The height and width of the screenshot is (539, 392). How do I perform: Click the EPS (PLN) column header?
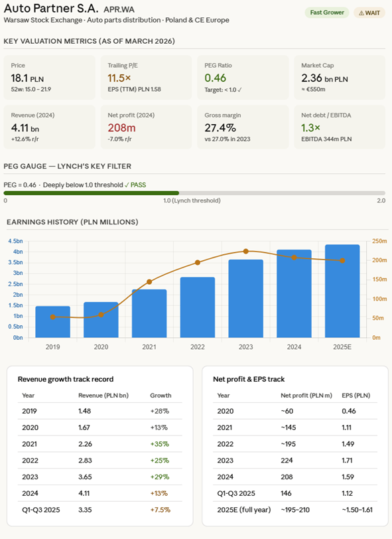[356, 396]
